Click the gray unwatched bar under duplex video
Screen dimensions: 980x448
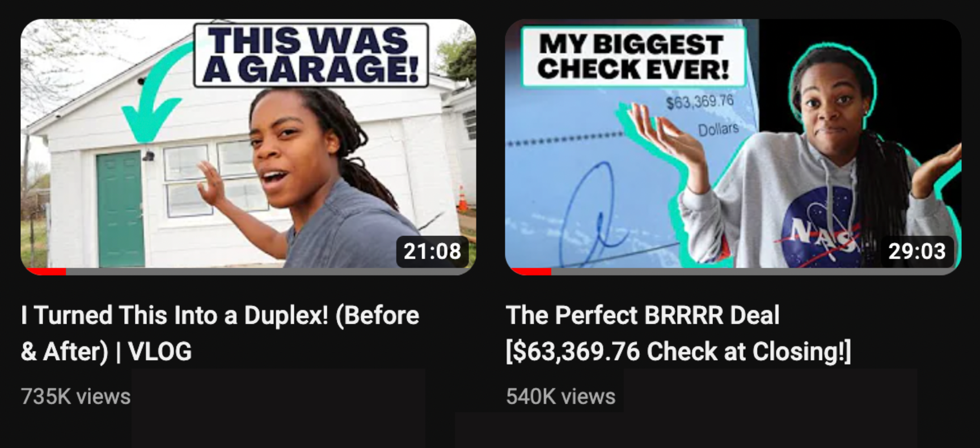coord(271,272)
